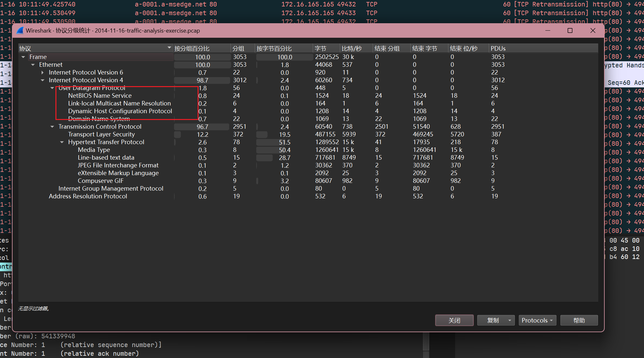The image size is (644, 358).
Task: Sort by the PDUs column header
Action: [x=498, y=48]
